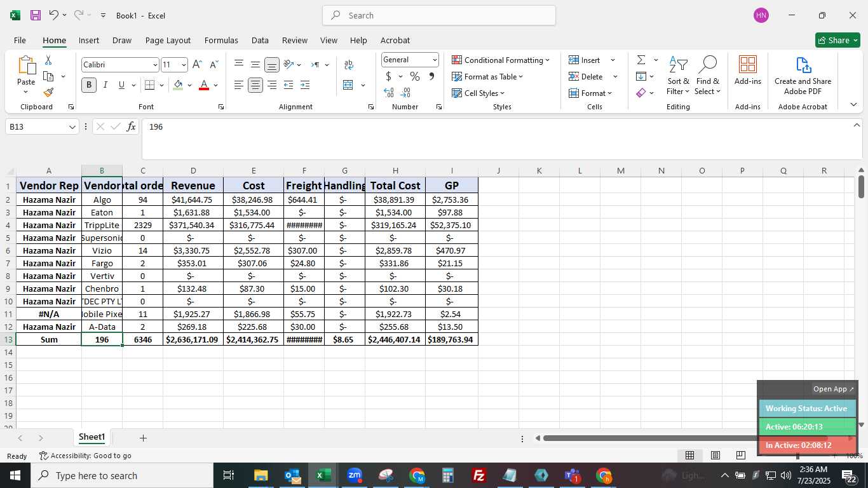Click the Save icon in title bar

(x=36, y=15)
